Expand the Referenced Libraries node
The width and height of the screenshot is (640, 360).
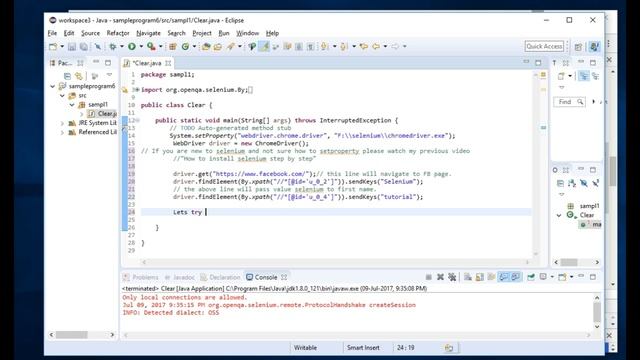62,132
